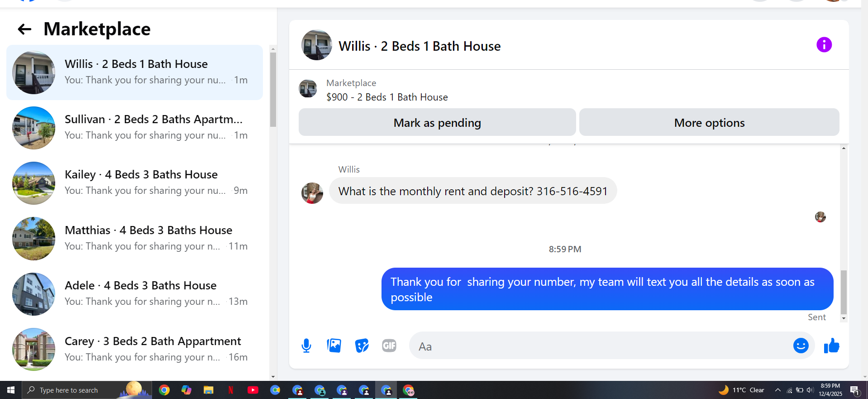This screenshot has height=399, width=868.
Task: Open the GIF picker icon
Action: 389,346
